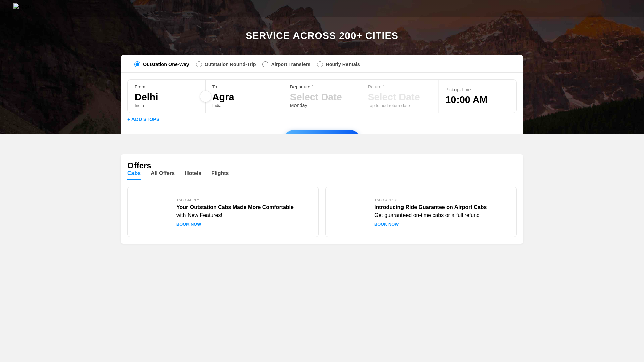Click BOOK NOW on Ride Guarantee offer
Viewport: 644px width, 362px height.
pyautogui.click(x=387, y=224)
